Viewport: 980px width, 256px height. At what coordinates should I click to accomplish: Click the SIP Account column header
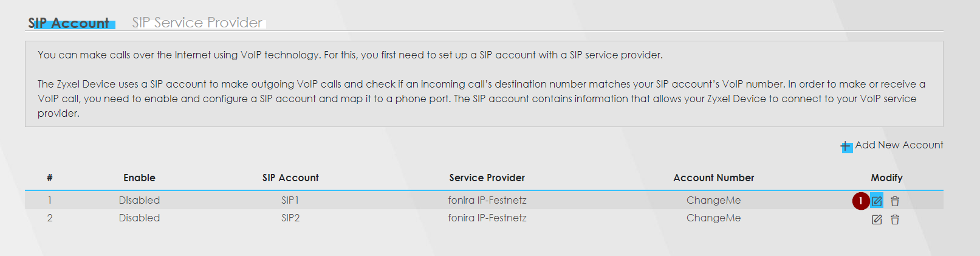[x=290, y=178]
